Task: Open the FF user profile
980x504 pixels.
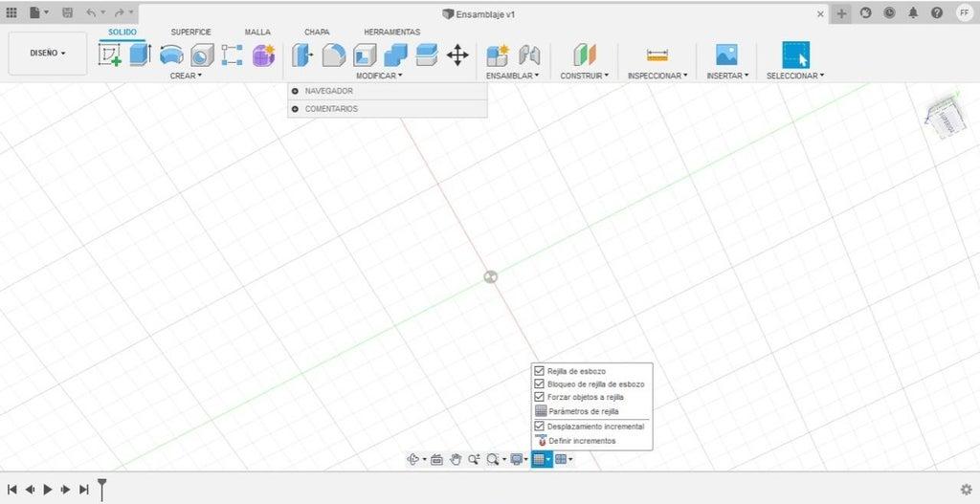Action: point(965,12)
